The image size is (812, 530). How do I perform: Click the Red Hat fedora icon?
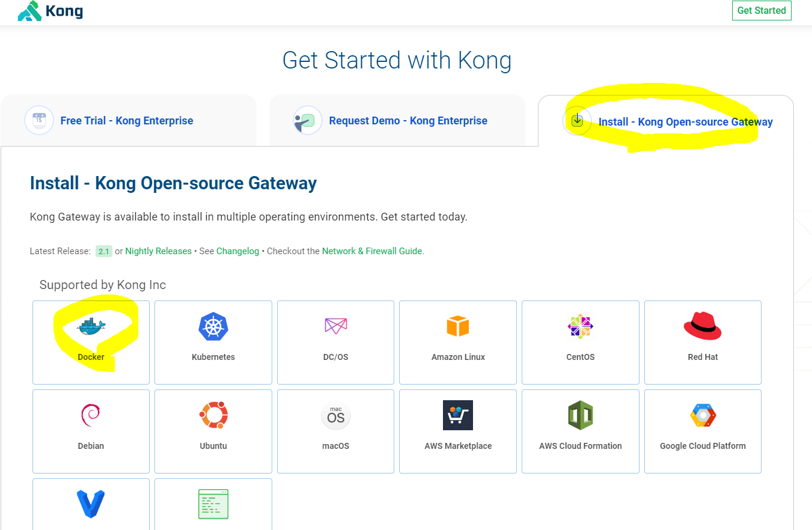tap(703, 326)
